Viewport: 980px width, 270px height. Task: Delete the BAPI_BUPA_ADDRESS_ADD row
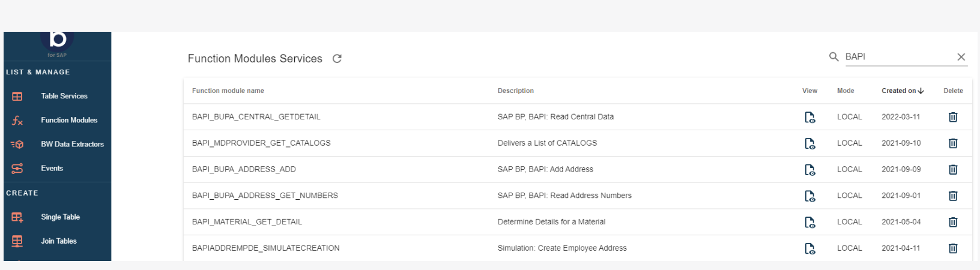pyautogui.click(x=952, y=170)
